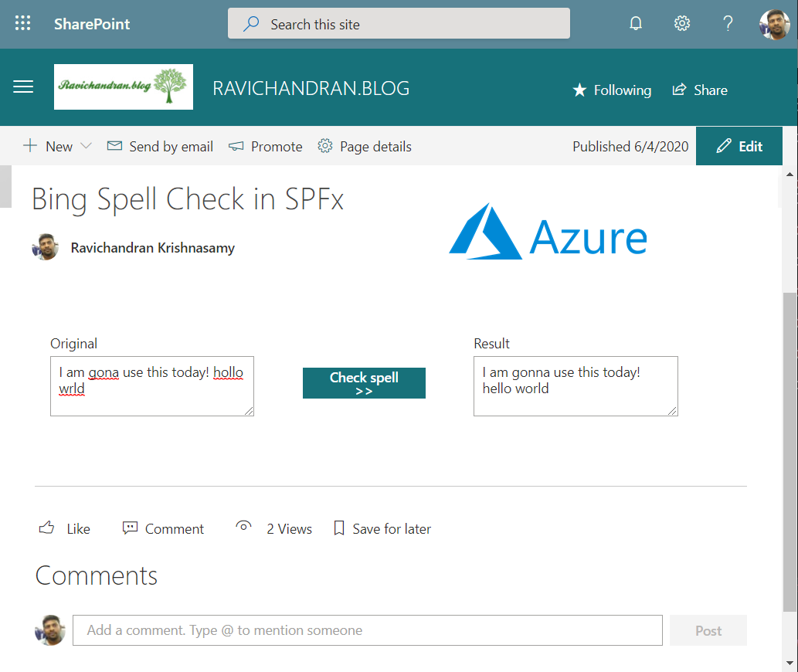
Task: Open the SharePoint app launcher grid
Action: pyautogui.click(x=23, y=24)
